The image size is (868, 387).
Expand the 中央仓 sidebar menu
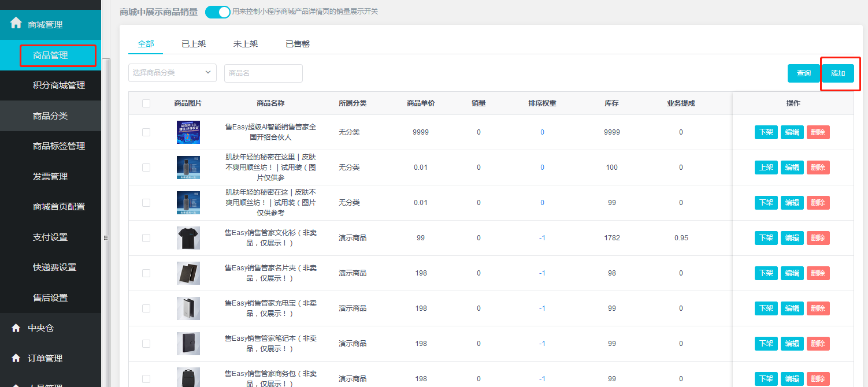[41, 328]
